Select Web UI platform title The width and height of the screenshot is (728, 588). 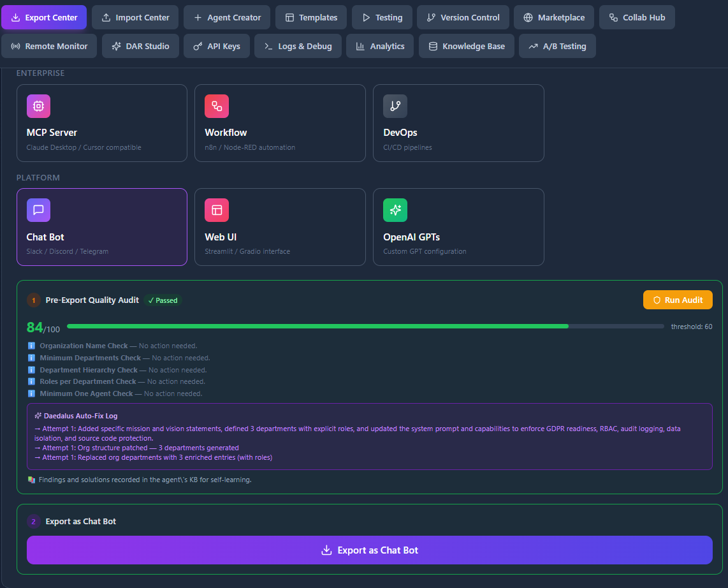221,237
